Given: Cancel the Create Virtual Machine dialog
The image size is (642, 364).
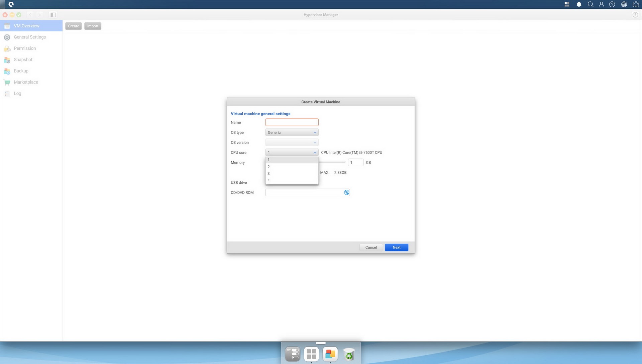Looking at the screenshot, I should tap(371, 247).
